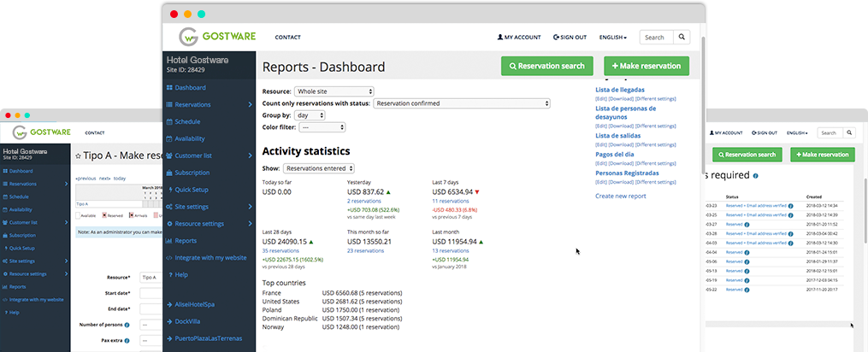Open the 'Lista de llegadas' report link

coord(619,90)
